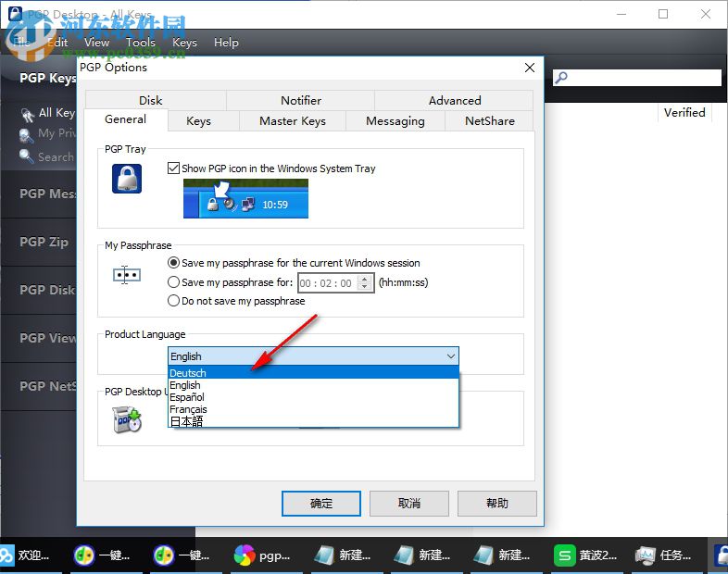
Task: Open the View menu
Action: pyautogui.click(x=97, y=43)
